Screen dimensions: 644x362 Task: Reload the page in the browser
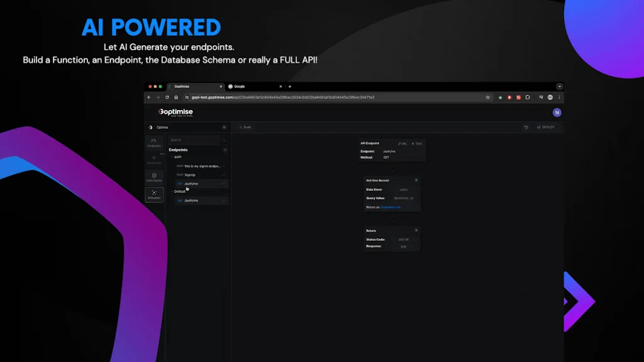point(167,97)
